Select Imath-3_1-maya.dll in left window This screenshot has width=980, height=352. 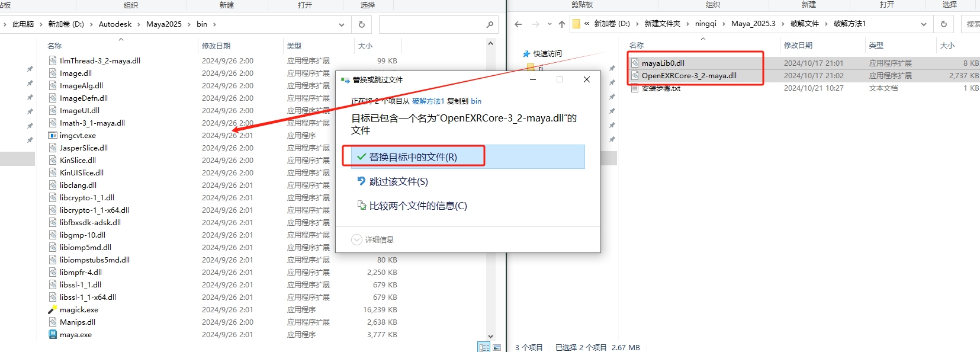[x=92, y=123]
